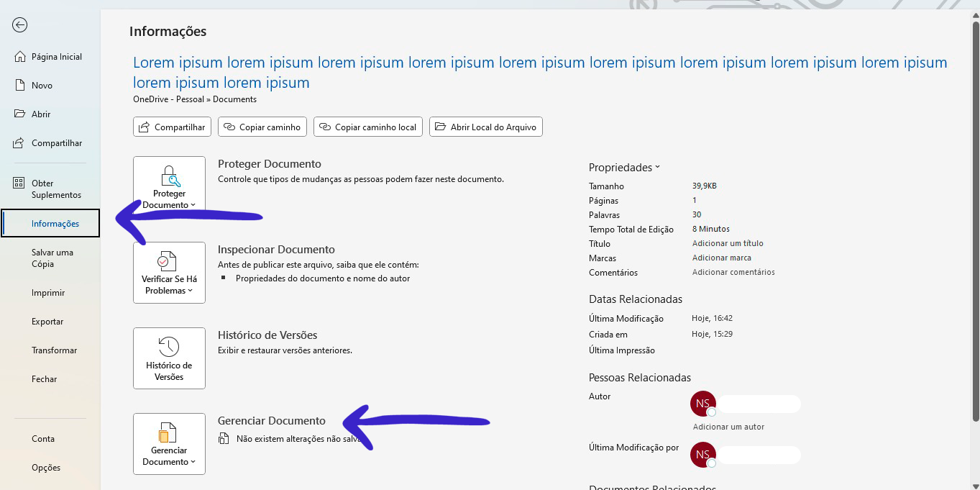Click the NS author avatar

702,404
